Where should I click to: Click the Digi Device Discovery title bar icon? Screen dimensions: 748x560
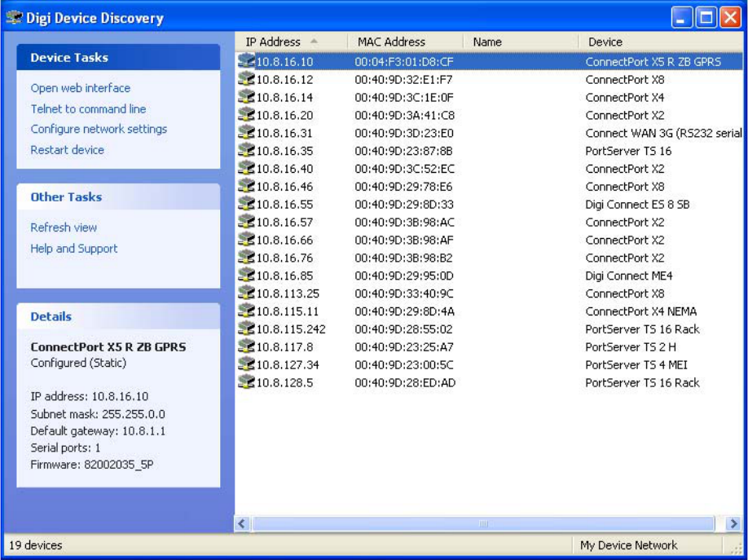(x=14, y=18)
